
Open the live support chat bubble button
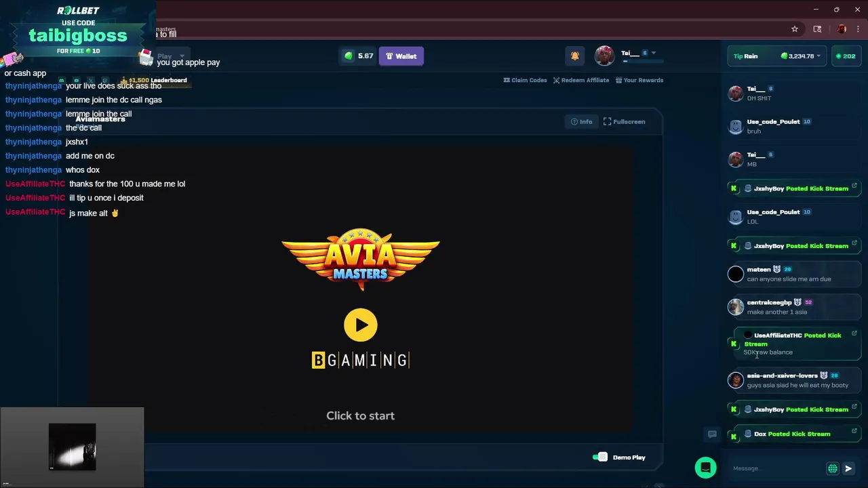pyautogui.click(x=705, y=468)
